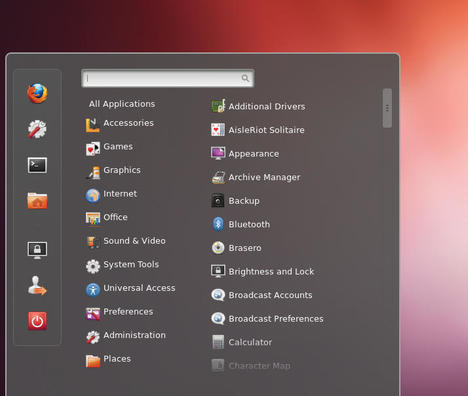Open Archive Manager by its name

[264, 177]
